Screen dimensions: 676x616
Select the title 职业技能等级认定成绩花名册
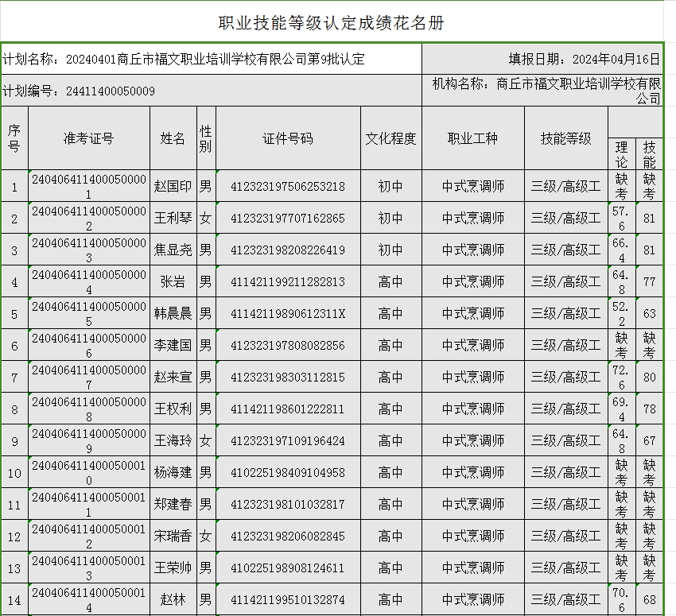[331, 23]
